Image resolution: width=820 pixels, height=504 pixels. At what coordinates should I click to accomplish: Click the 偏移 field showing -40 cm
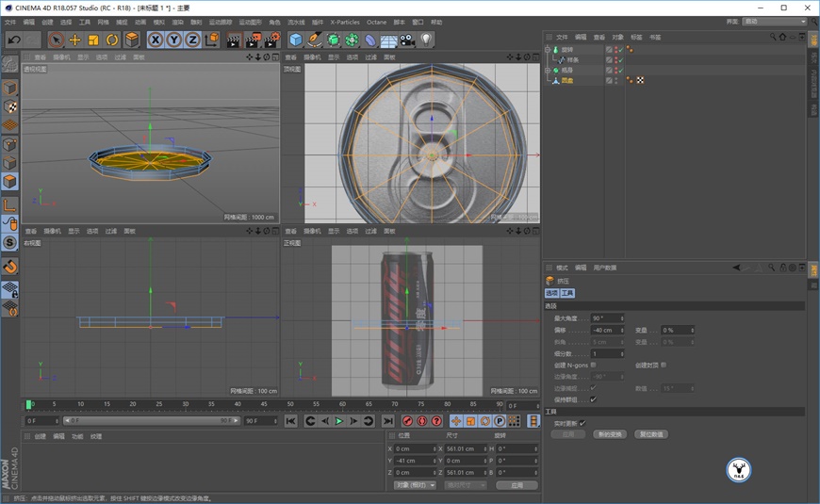(607, 331)
